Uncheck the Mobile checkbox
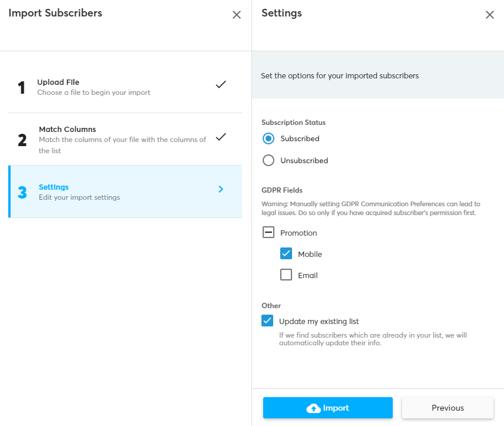 [x=286, y=254]
